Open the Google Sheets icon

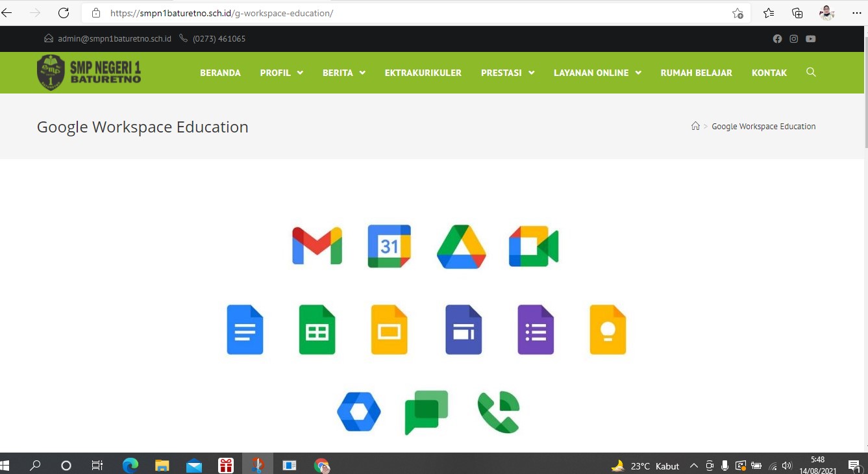tap(317, 330)
